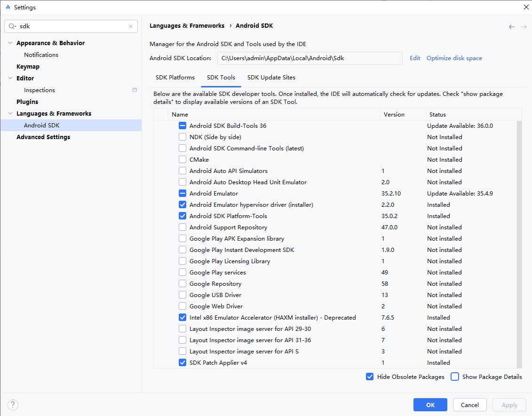Open Advanced Settings
The height and width of the screenshot is (416, 532).
[43, 137]
